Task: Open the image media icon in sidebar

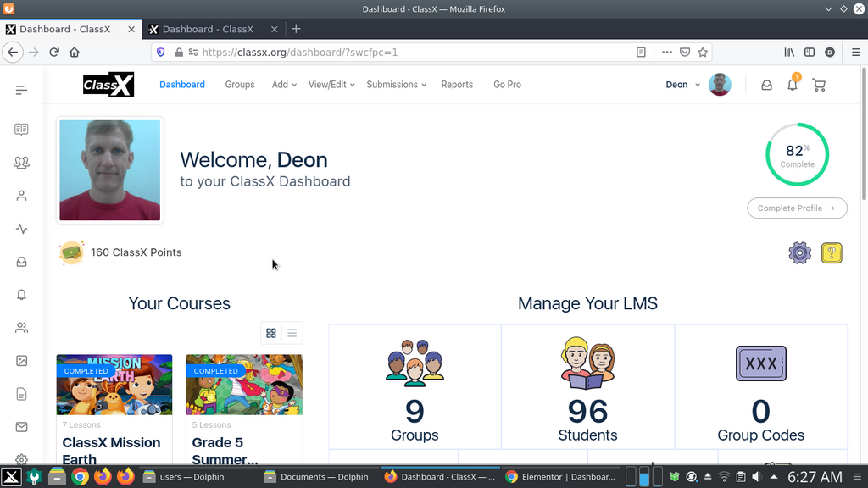Action: coord(21,361)
